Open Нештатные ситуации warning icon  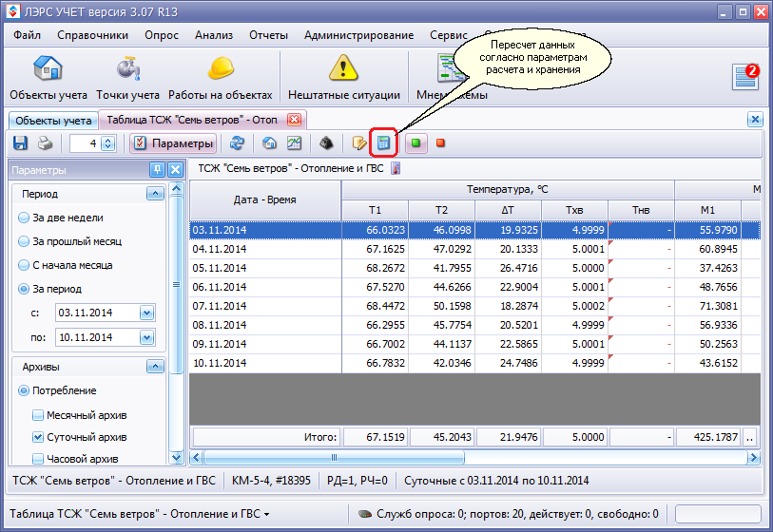[343, 77]
